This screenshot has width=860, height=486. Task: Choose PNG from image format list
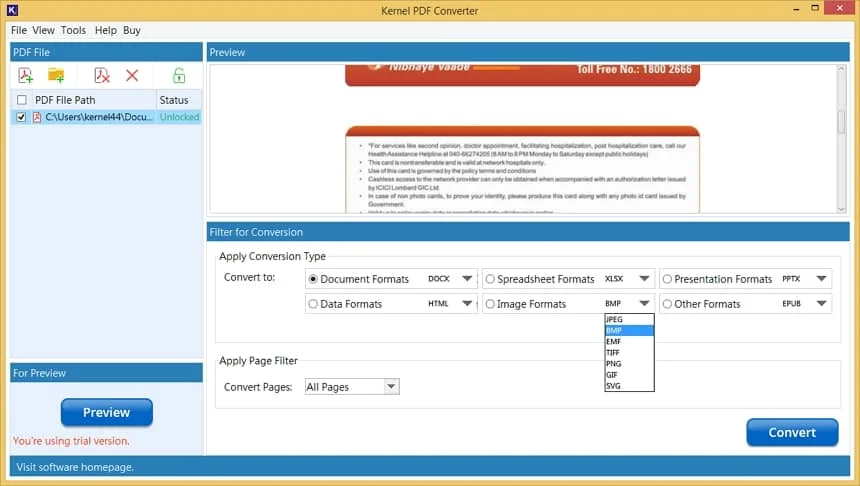pos(629,364)
